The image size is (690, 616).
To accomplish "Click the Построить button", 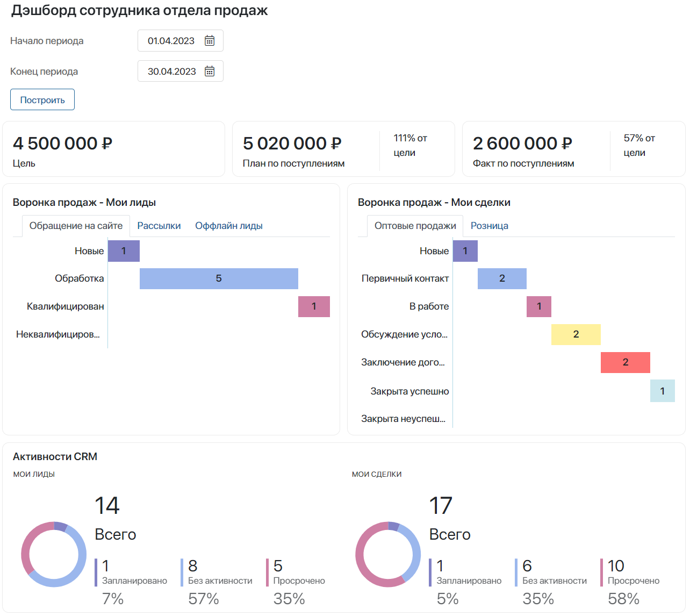I will point(42,100).
